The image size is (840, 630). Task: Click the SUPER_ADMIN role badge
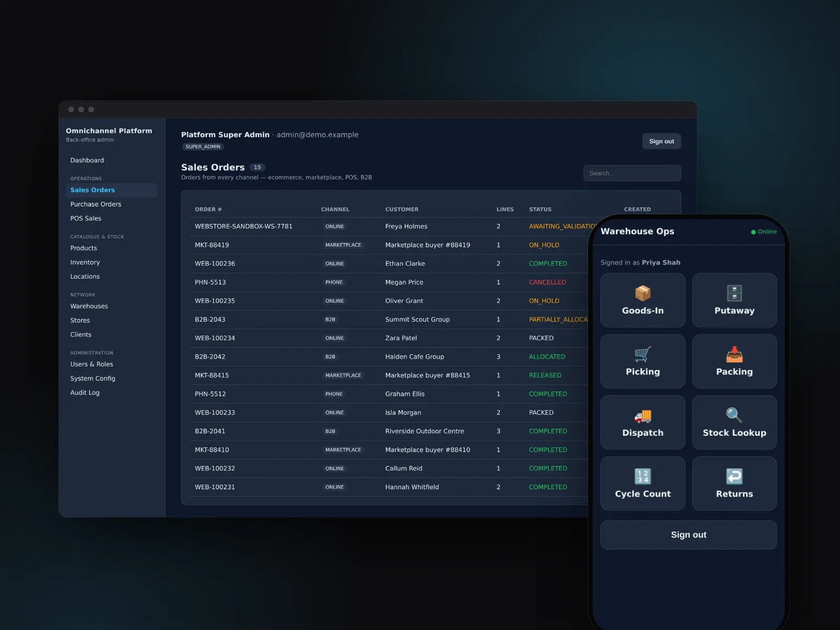(203, 147)
